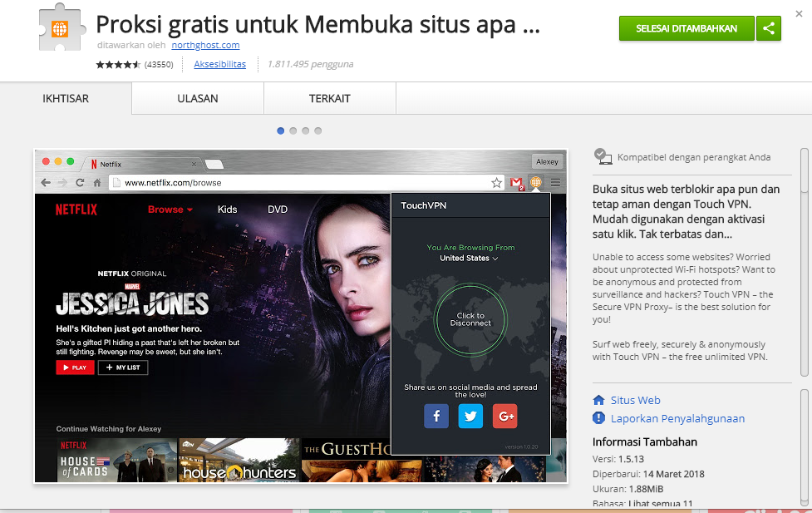Open the Aksesibilitas category link
The height and width of the screenshot is (513, 812).
point(220,64)
